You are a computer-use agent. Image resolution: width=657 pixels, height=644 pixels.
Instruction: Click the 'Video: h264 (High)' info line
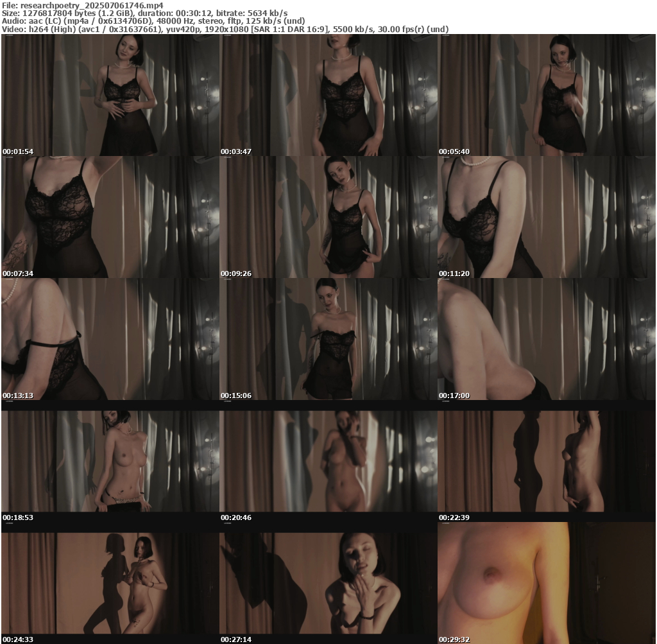225,30
